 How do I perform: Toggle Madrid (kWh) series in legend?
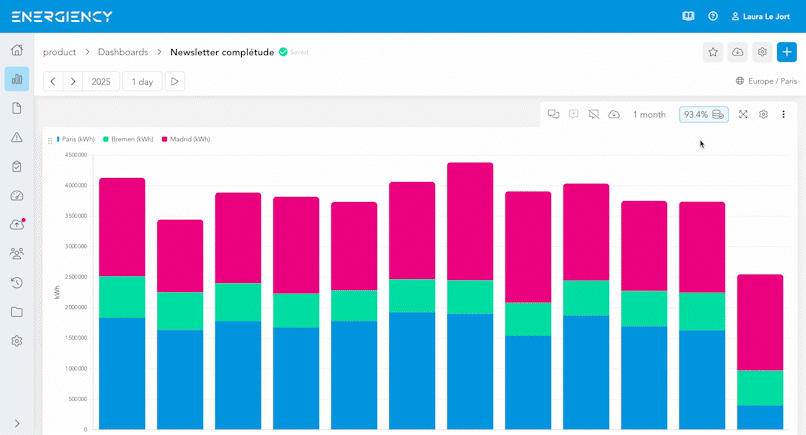[x=186, y=139]
